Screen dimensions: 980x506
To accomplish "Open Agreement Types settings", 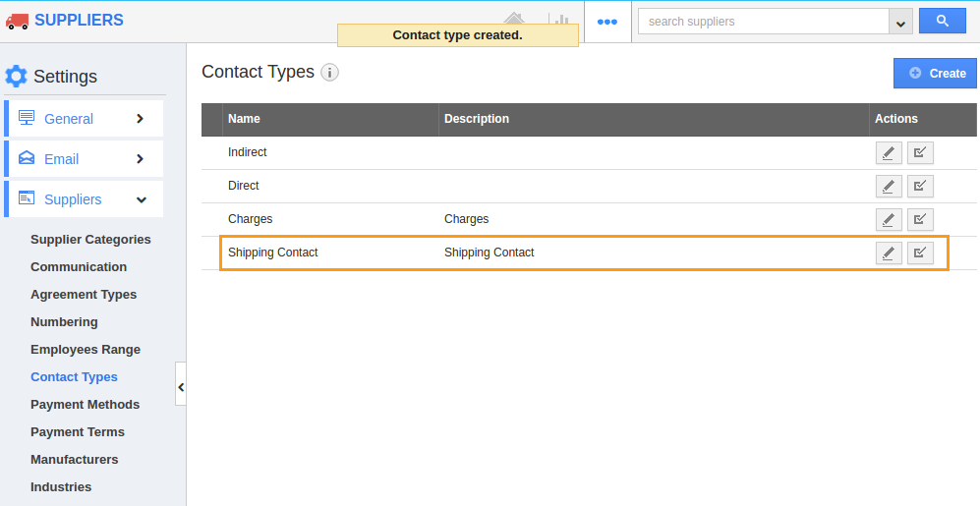I will tap(84, 294).
